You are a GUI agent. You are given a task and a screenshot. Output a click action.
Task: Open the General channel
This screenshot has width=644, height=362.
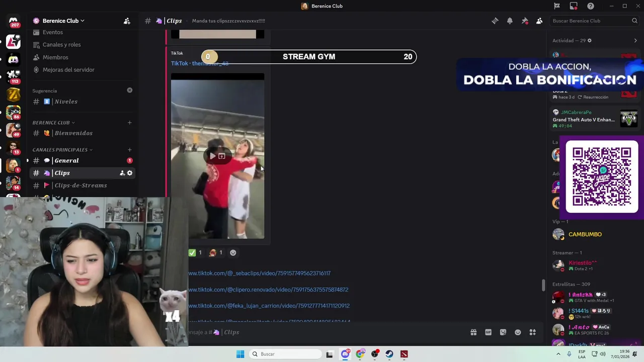[x=66, y=160]
